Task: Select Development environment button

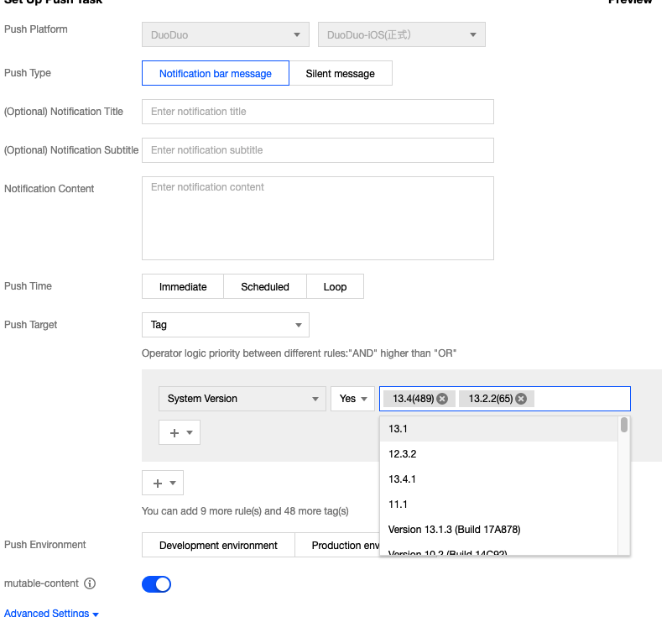Action: point(218,545)
